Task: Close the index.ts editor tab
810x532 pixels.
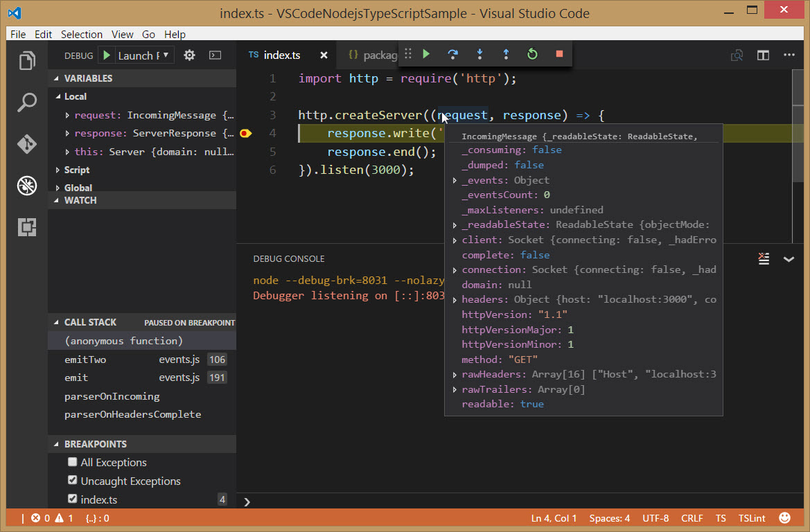Action: coord(324,55)
